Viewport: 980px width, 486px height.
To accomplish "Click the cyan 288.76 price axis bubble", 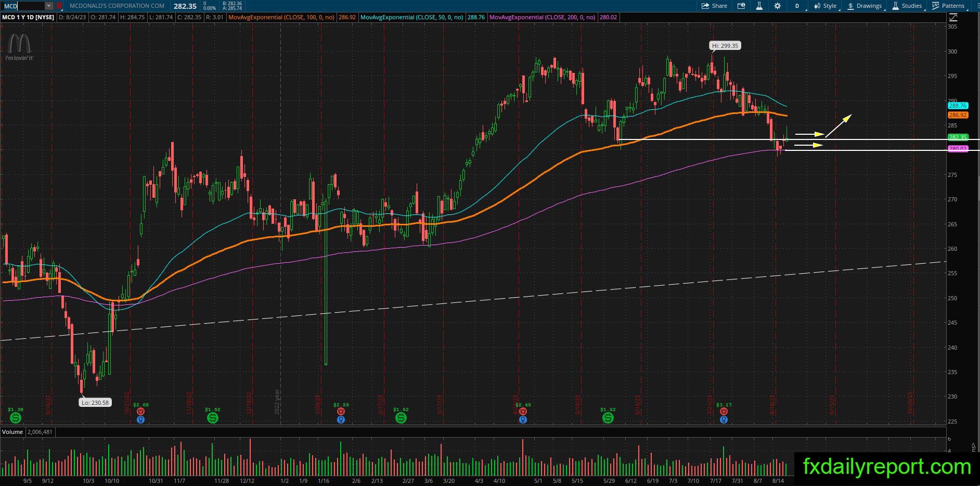I will [x=958, y=106].
